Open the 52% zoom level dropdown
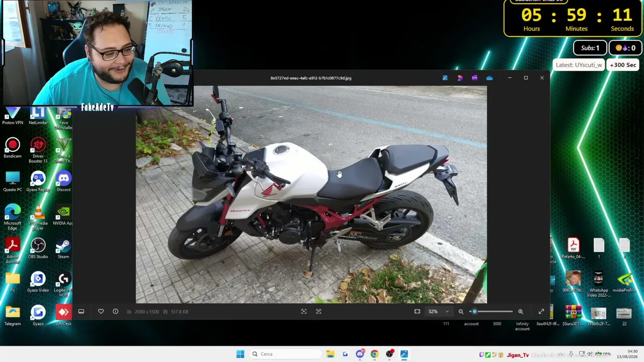Viewport: 644px width, 362px height. coord(438,312)
